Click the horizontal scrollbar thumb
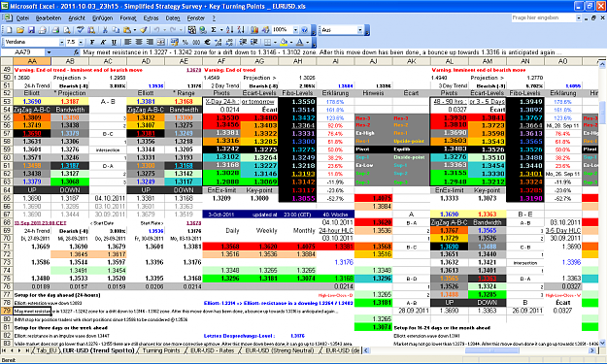607x364 pixels. 491,350
